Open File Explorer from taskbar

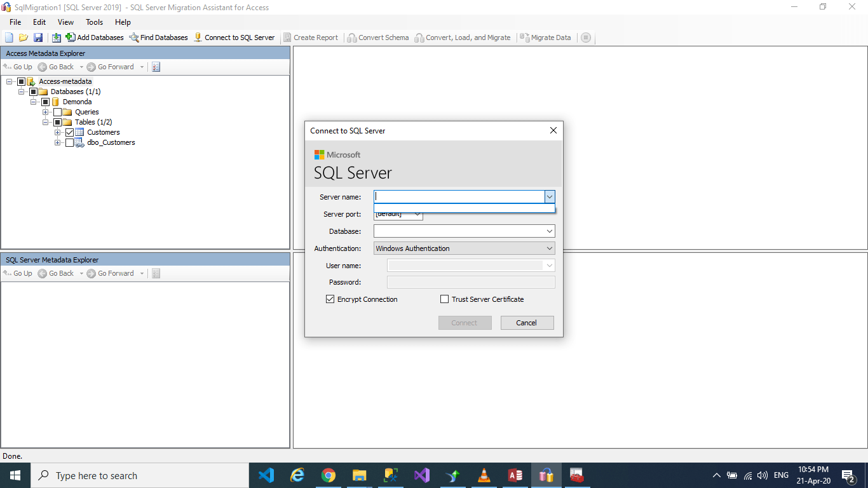(359, 475)
